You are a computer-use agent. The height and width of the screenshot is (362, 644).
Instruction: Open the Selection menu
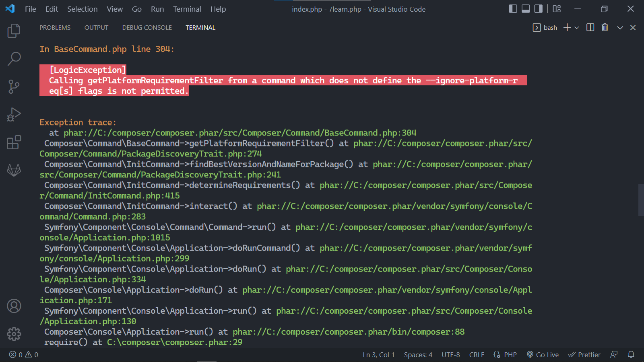pos(82,9)
